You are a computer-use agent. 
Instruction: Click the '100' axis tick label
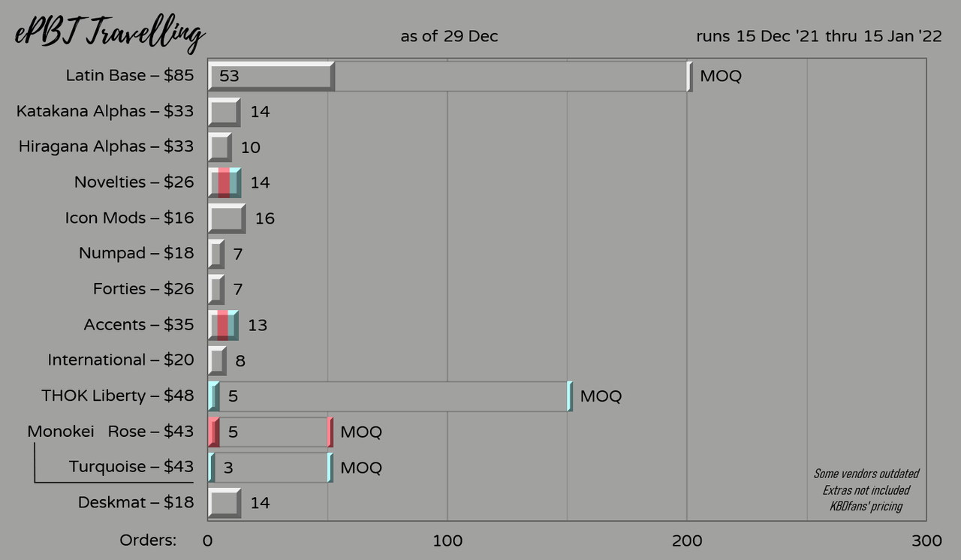click(x=447, y=541)
